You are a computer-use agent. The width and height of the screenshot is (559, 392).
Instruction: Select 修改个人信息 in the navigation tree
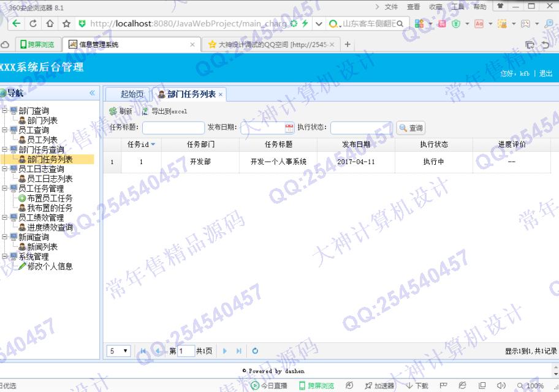pos(49,266)
